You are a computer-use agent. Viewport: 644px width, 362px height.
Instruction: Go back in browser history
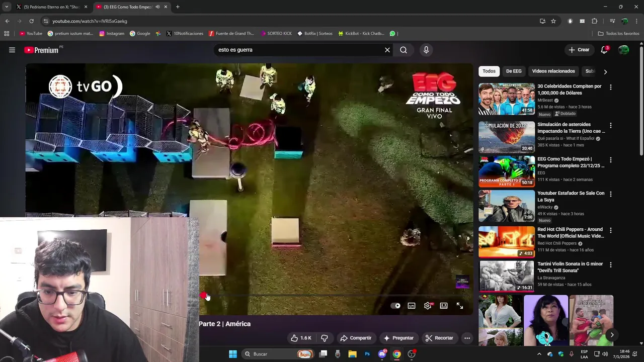[7, 21]
